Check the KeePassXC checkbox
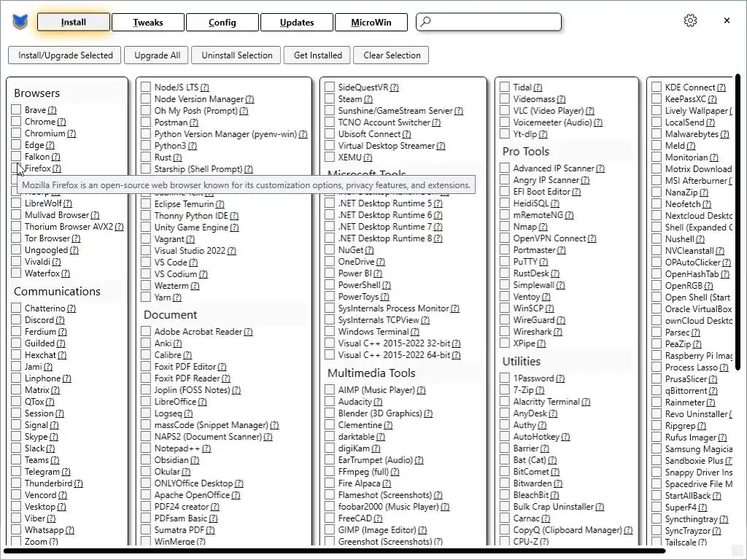The image size is (747, 560). pos(657,98)
